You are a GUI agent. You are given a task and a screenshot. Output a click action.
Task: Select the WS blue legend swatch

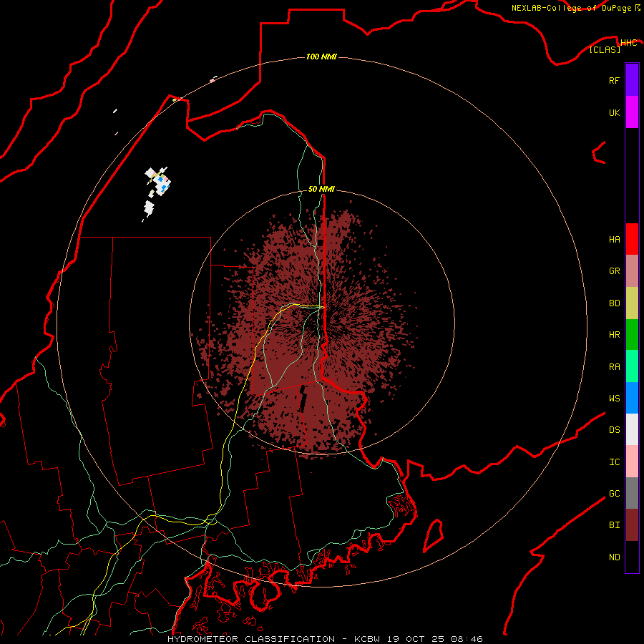(x=632, y=398)
